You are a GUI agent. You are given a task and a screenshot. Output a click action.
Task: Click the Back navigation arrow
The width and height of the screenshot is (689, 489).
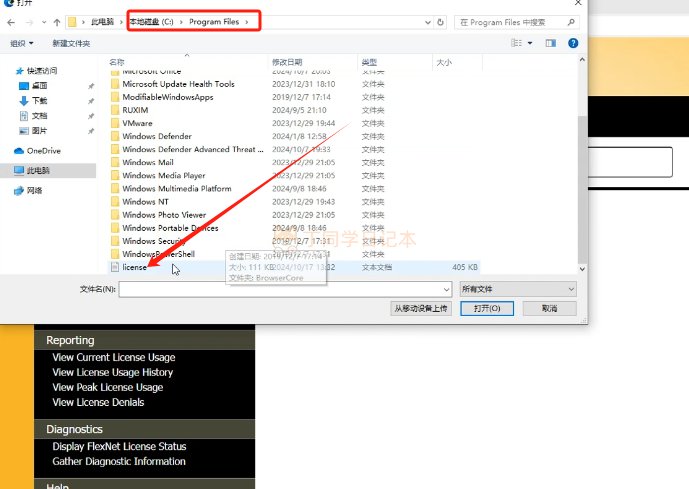11,22
